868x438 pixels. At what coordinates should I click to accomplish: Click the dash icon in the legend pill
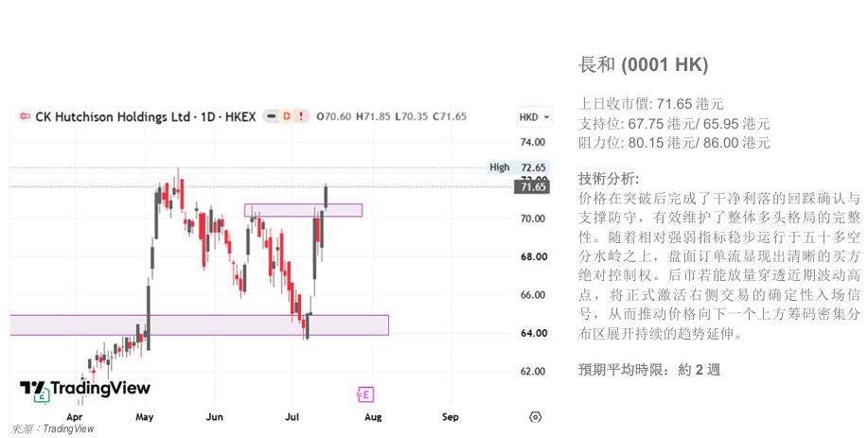pos(272,116)
